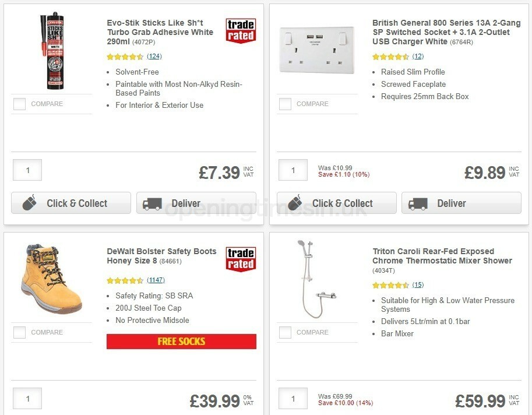This screenshot has height=415, width=532.
Task: Click the Trade Rated badge beside Evo-Stik adhesive
Action: click(239, 31)
